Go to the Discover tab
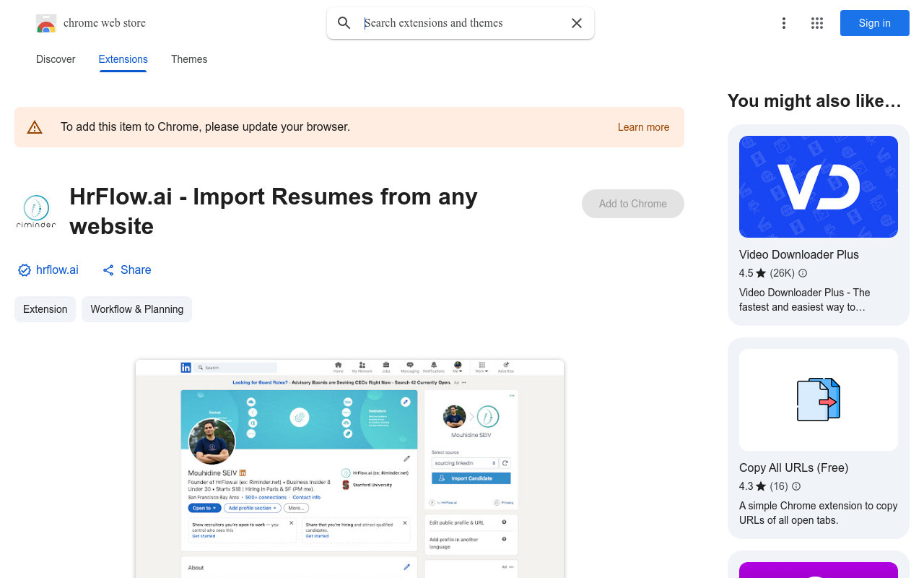The image size is (924, 578). click(56, 59)
